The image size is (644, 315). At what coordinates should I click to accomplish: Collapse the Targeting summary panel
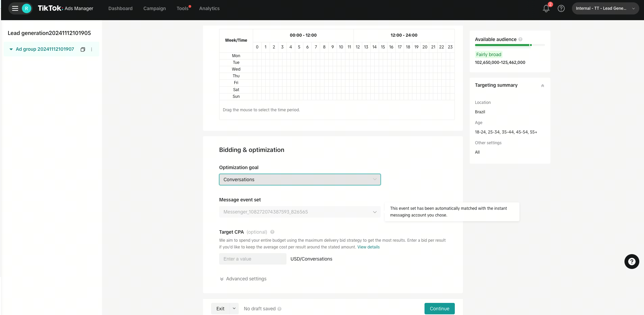click(x=543, y=86)
